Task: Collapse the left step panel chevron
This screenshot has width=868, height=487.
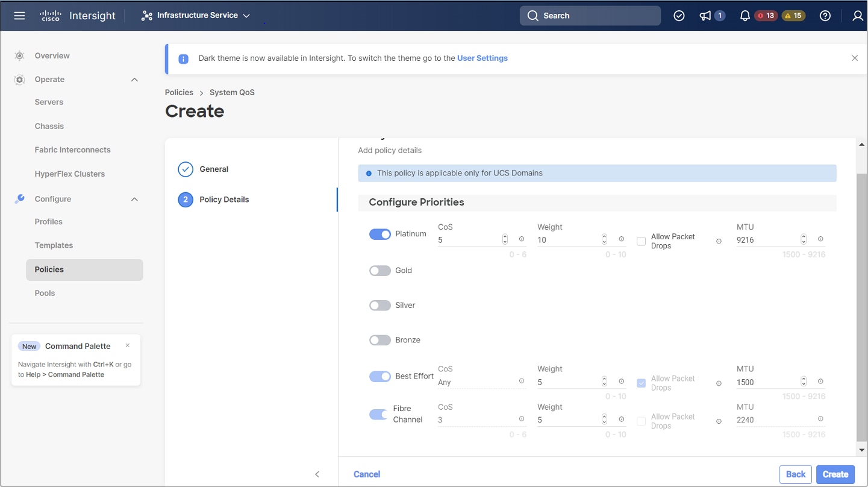Action: click(317, 474)
